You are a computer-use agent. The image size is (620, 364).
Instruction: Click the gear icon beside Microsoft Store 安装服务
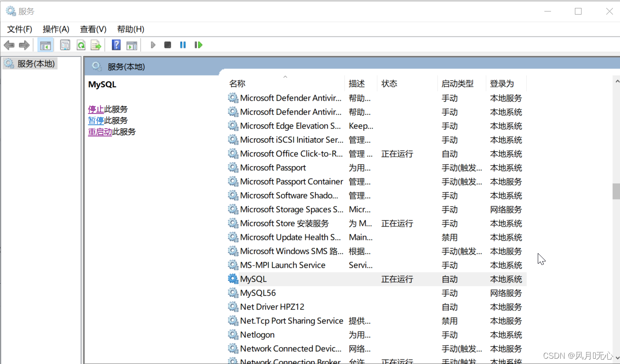coord(233,223)
